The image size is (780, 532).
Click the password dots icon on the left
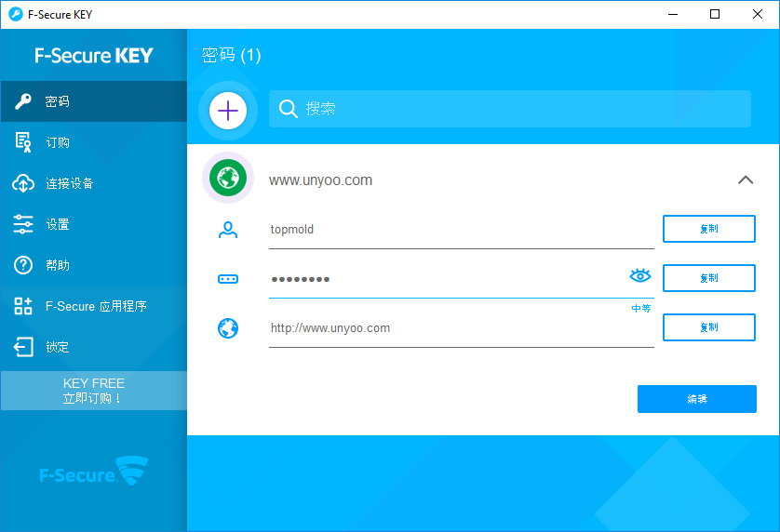click(228, 279)
